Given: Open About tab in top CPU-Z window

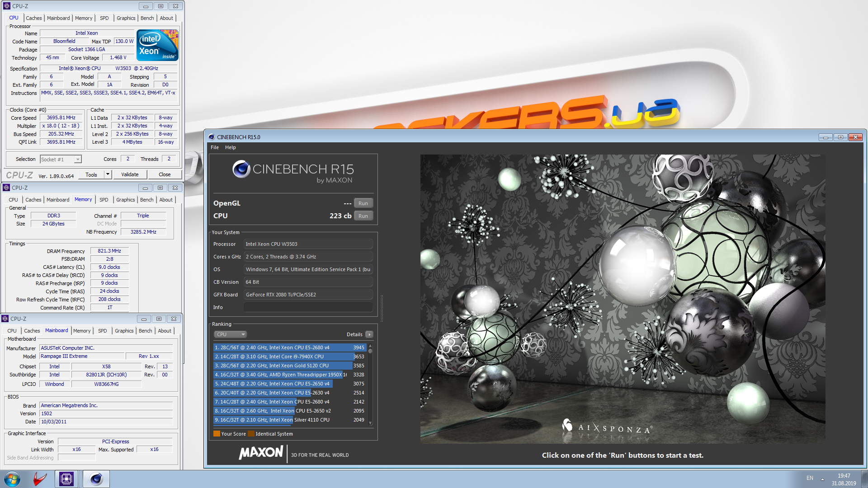Looking at the screenshot, I should 166,18.
